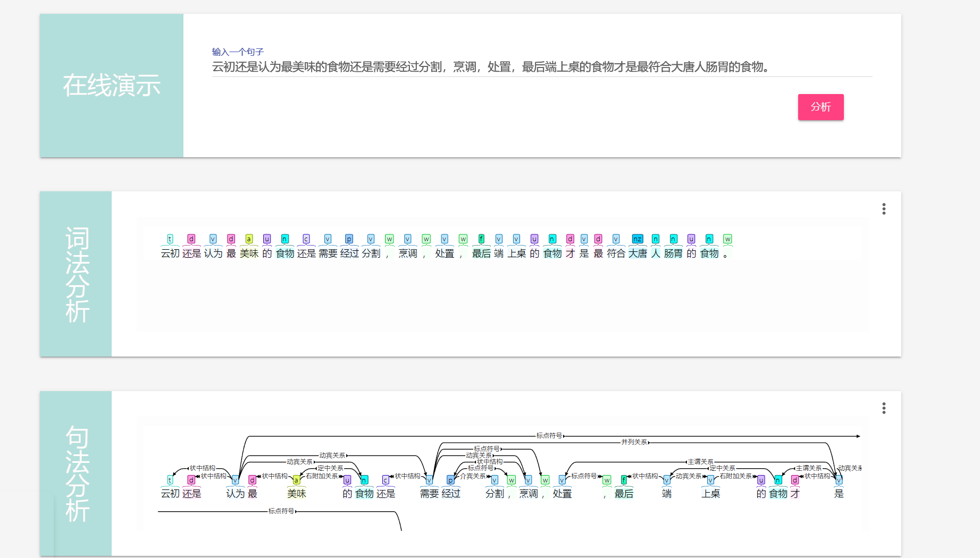The width and height of the screenshot is (980, 558).
Task: Click the 介宾关系 dependency label
Action: (x=473, y=476)
